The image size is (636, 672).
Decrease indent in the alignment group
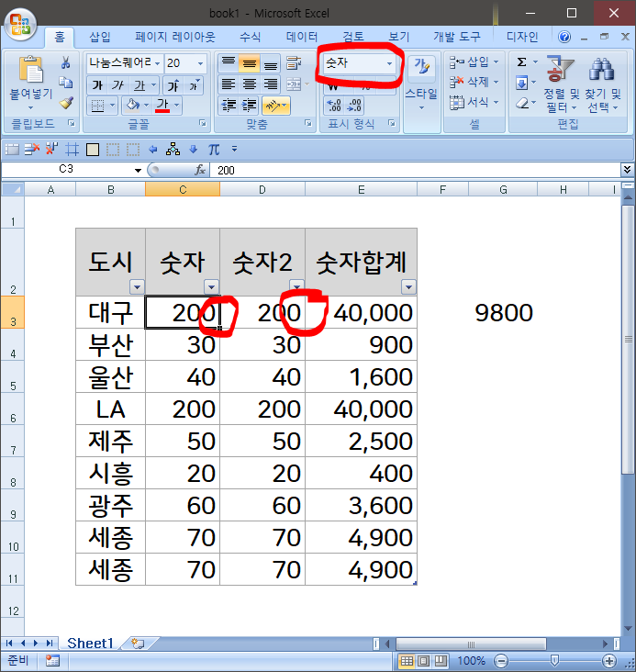228,106
